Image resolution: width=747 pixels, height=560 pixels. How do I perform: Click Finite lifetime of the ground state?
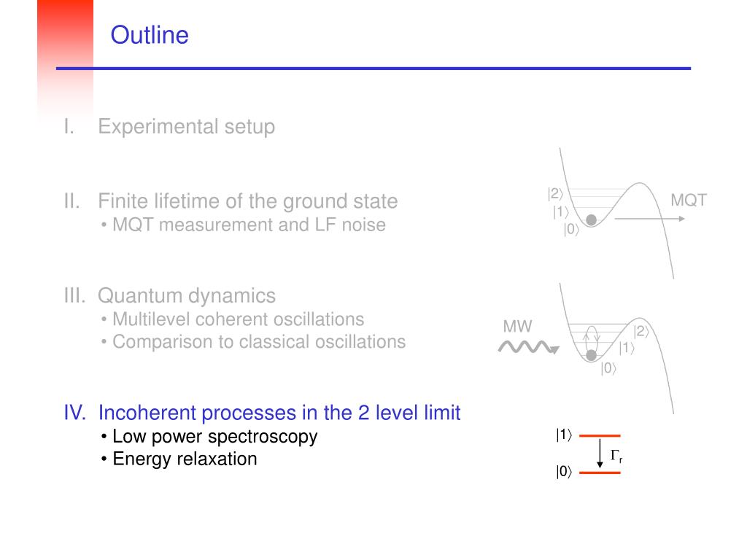(248, 201)
